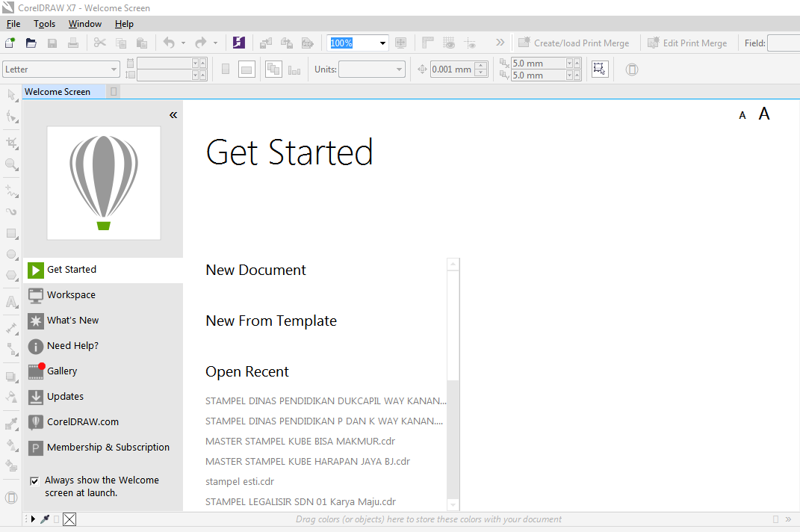Click the duplicate distance 5.0 mm x field
Image resolution: width=800 pixels, height=532 pixels.
(539, 64)
